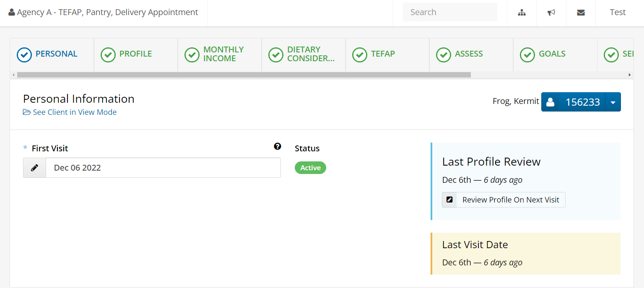Open See Client in View Mode
This screenshot has width=644, height=288.
click(70, 112)
